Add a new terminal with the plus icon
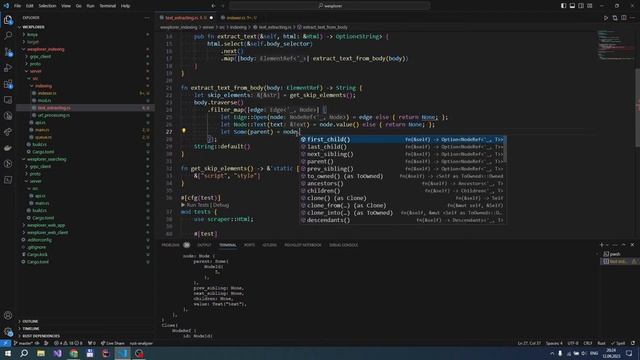Screen dimensions: 640x360 (x=602, y=245)
